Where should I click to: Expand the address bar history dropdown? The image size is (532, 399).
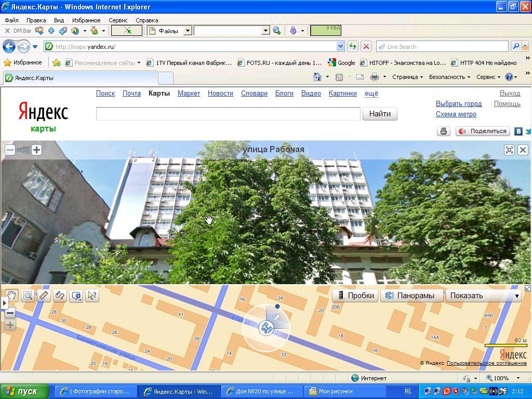[x=341, y=46]
